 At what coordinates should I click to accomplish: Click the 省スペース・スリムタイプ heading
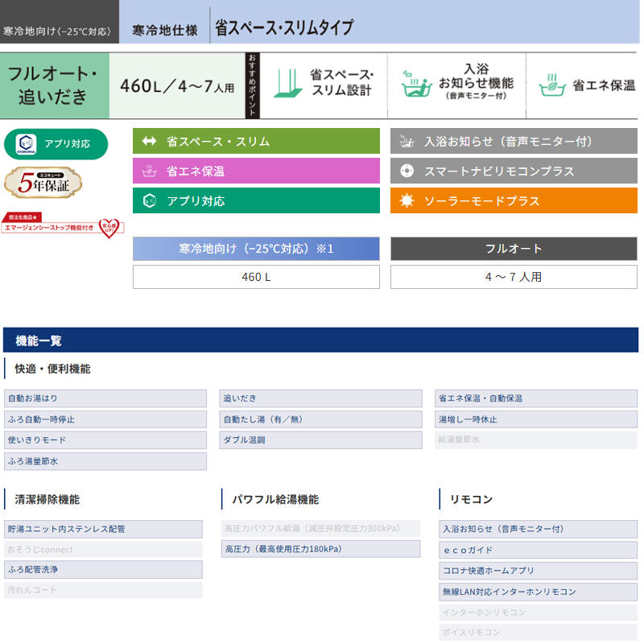pos(284,27)
